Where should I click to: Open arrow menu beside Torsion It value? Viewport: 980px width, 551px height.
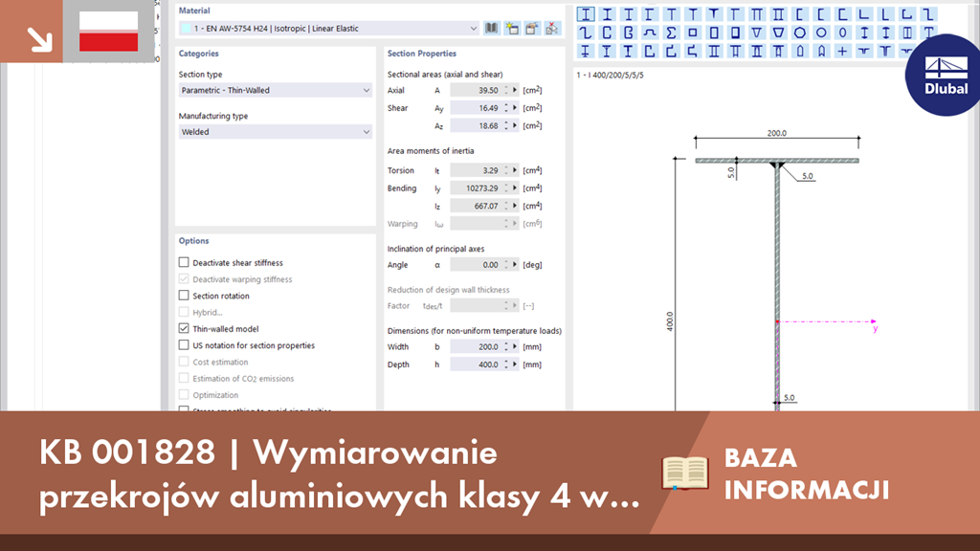pos(515,170)
